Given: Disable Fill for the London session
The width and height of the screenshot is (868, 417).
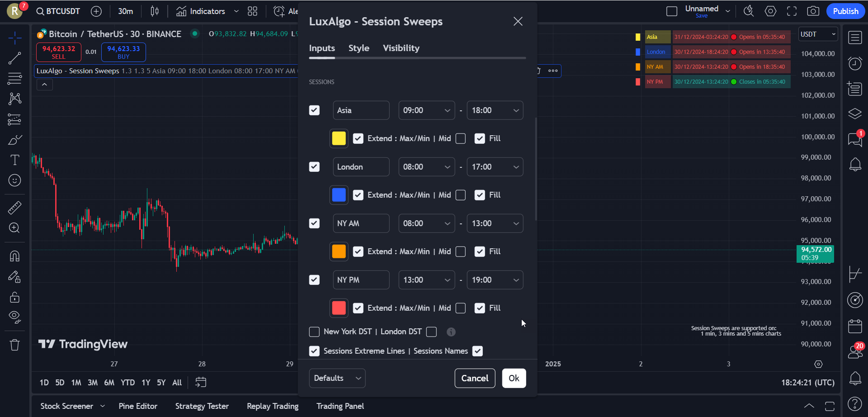Looking at the screenshot, I should point(480,195).
